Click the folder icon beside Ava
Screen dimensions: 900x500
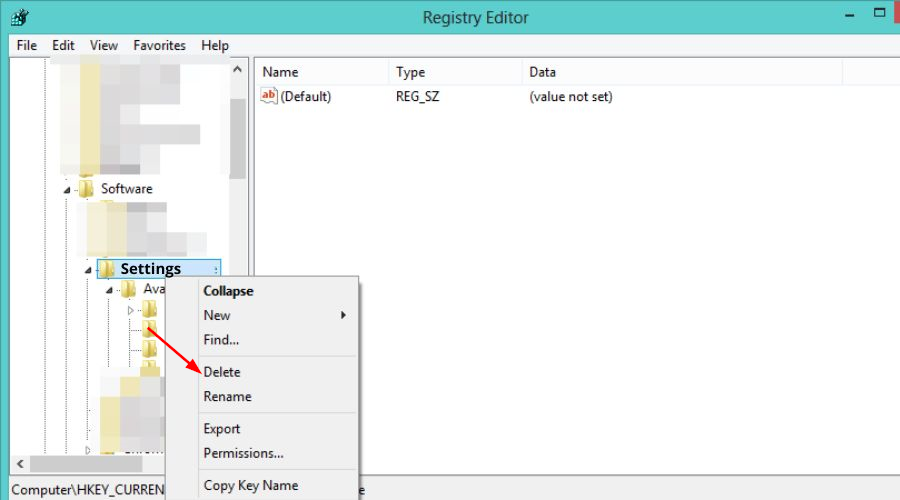tap(129, 289)
